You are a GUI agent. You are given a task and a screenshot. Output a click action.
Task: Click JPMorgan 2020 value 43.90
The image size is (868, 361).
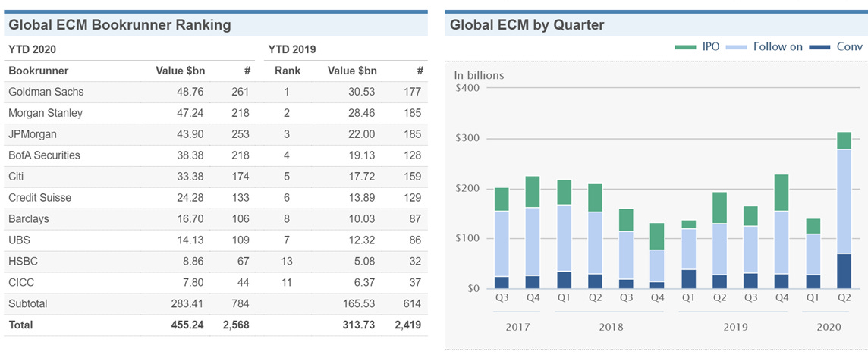pos(191,134)
